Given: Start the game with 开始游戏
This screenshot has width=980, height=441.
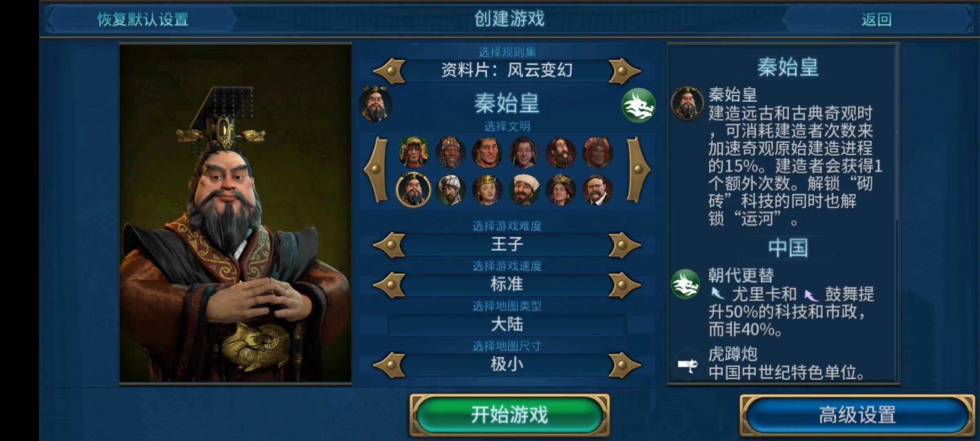Looking at the screenshot, I should click(509, 415).
